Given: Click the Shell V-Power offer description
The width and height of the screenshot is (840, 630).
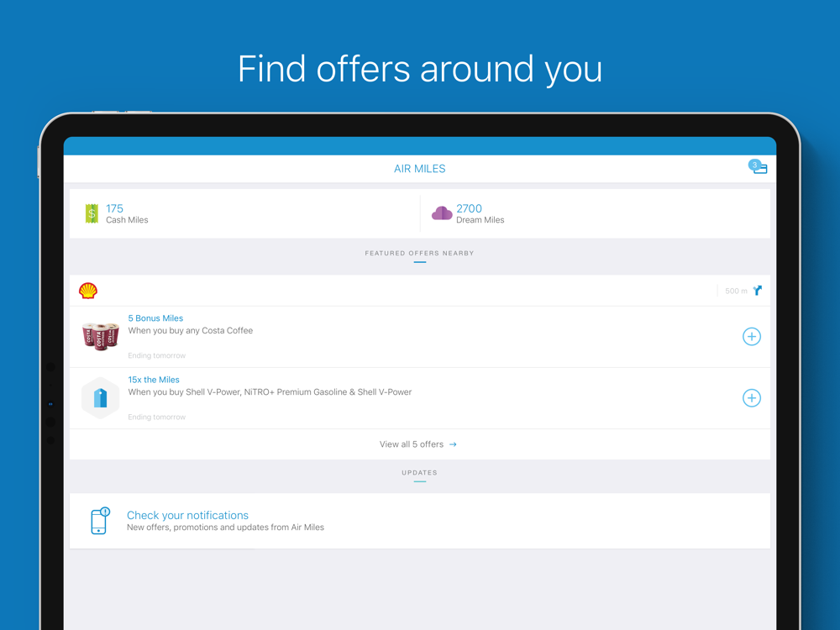Looking at the screenshot, I should [x=270, y=392].
